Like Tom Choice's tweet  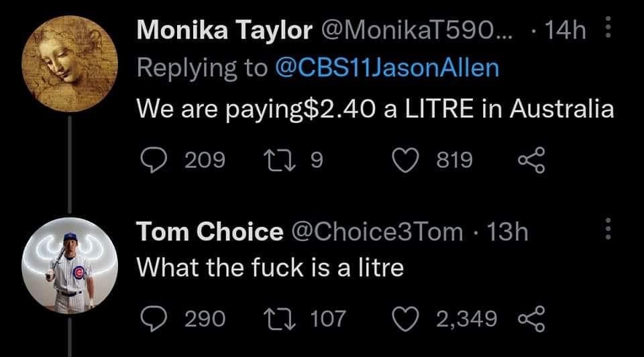tap(404, 318)
